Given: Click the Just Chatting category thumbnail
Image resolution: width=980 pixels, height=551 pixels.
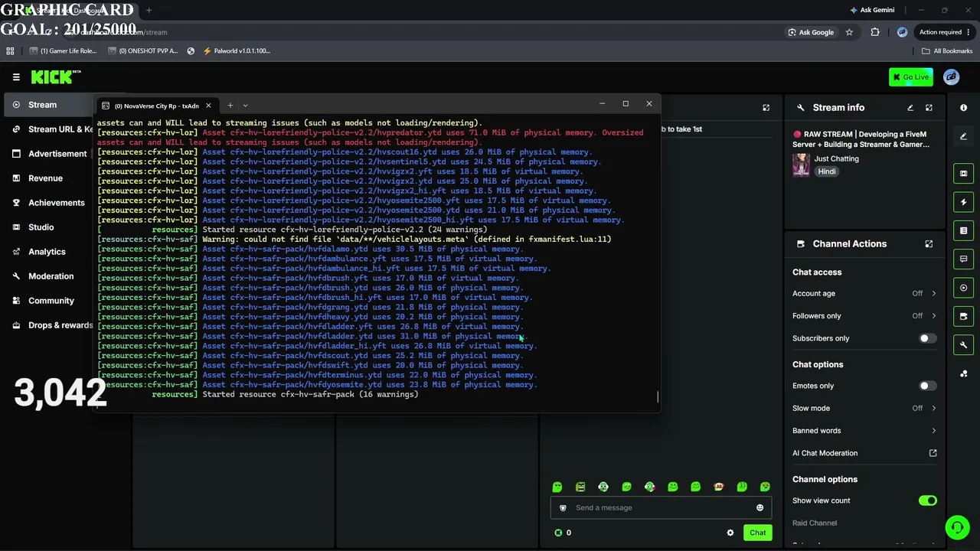Looking at the screenshot, I should (801, 165).
